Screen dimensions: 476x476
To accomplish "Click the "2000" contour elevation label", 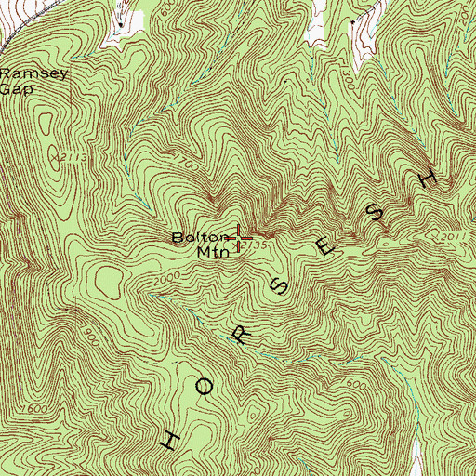I will click(x=166, y=278).
